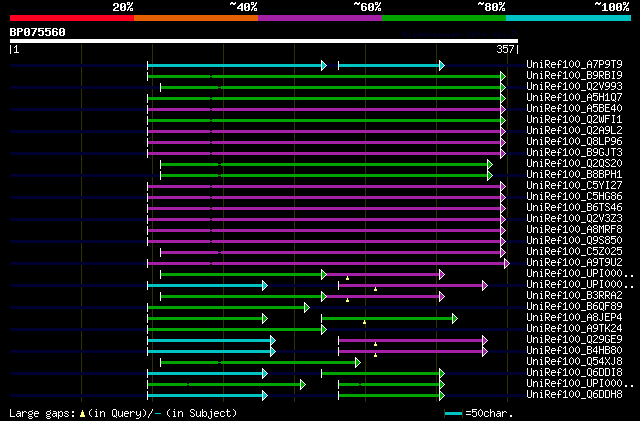
Task: Click the cyan ~100% identity legend segment
Action: coord(569,18)
